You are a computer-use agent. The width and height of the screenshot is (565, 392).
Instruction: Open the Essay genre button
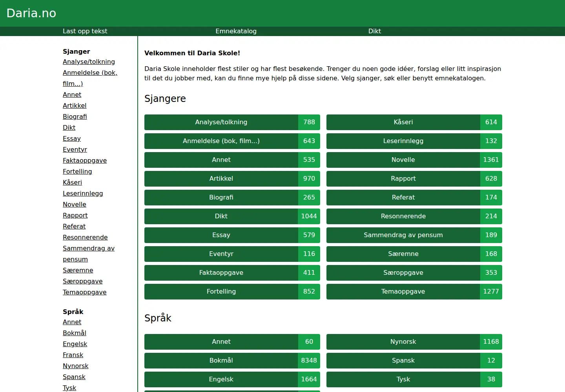pyautogui.click(x=232, y=235)
